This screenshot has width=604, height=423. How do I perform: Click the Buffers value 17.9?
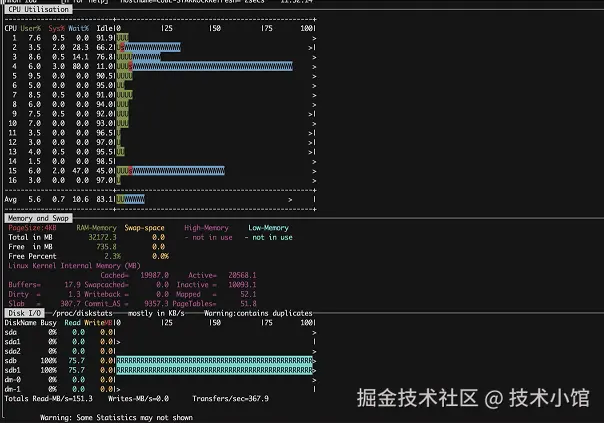(x=72, y=285)
